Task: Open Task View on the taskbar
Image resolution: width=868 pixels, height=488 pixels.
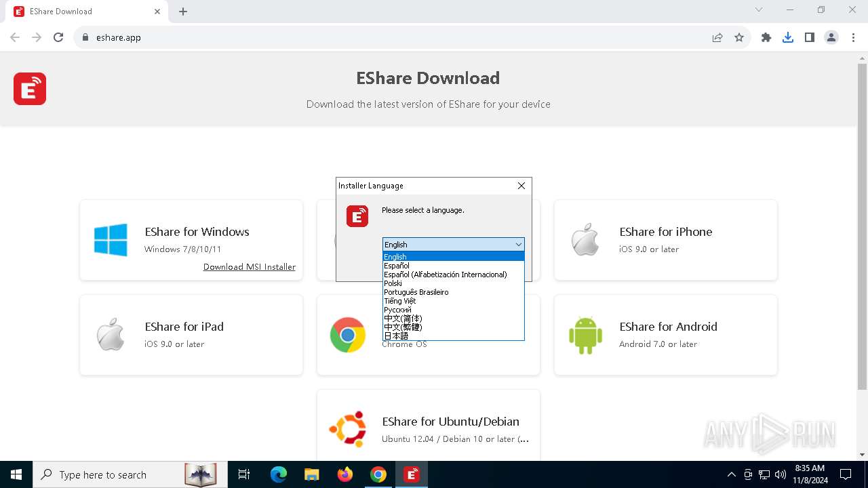Action: tap(244, 474)
